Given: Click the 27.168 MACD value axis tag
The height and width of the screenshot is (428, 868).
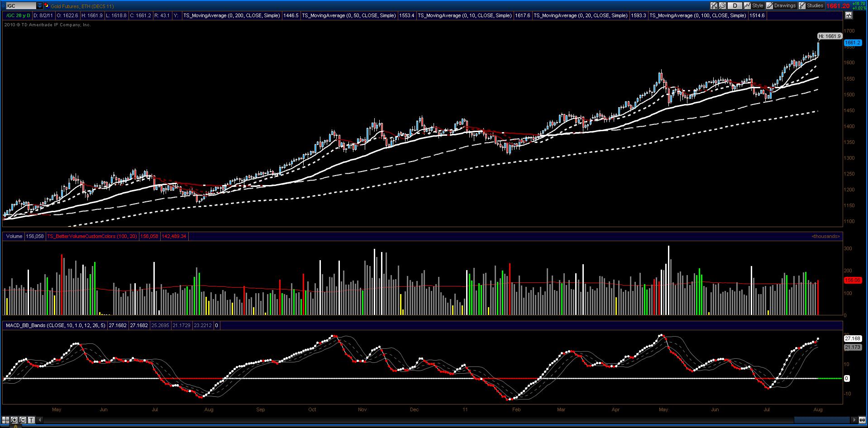Looking at the screenshot, I should 853,338.
